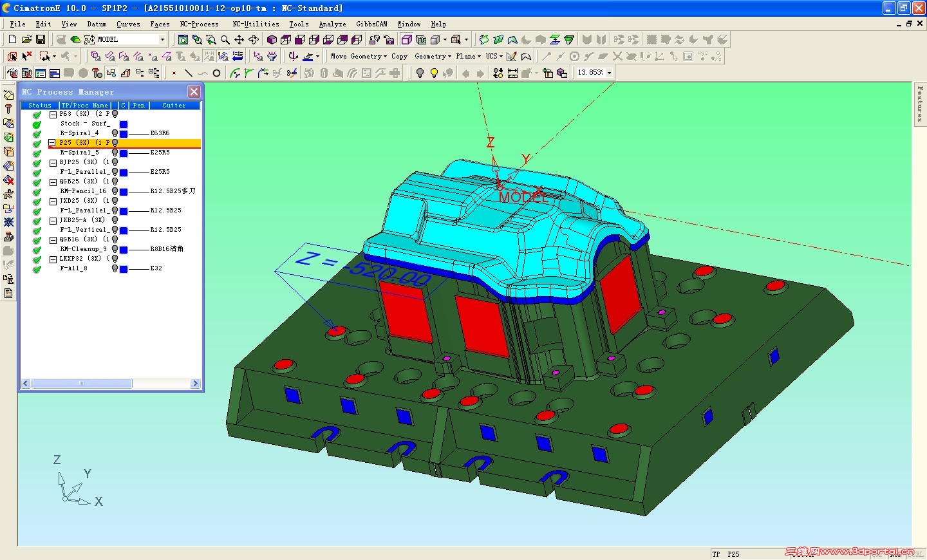
Task: Click the line sketch tool icon
Action: [x=188, y=73]
